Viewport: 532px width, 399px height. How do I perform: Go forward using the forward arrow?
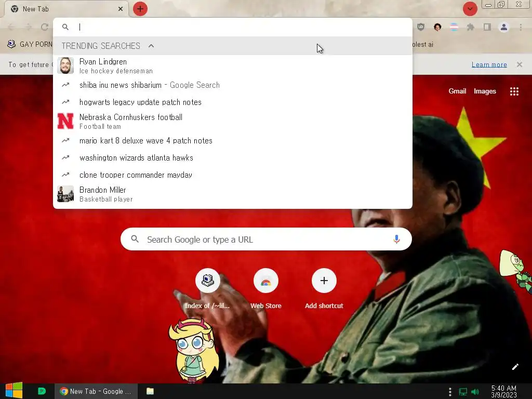(28, 27)
